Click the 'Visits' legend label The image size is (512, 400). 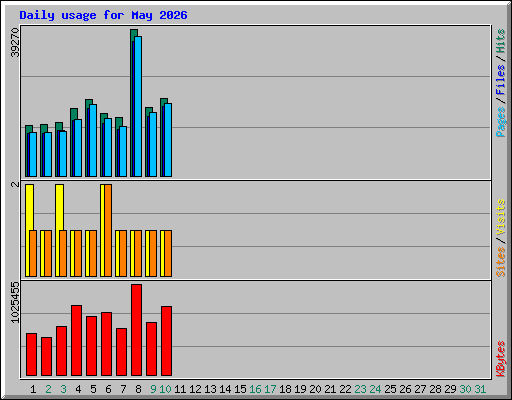click(501, 217)
